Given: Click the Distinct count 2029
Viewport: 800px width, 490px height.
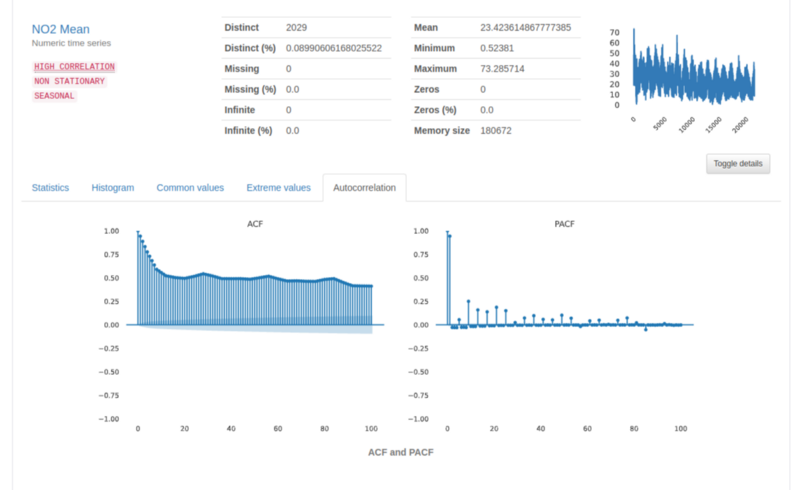Looking at the screenshot, I should pos(296,28).
